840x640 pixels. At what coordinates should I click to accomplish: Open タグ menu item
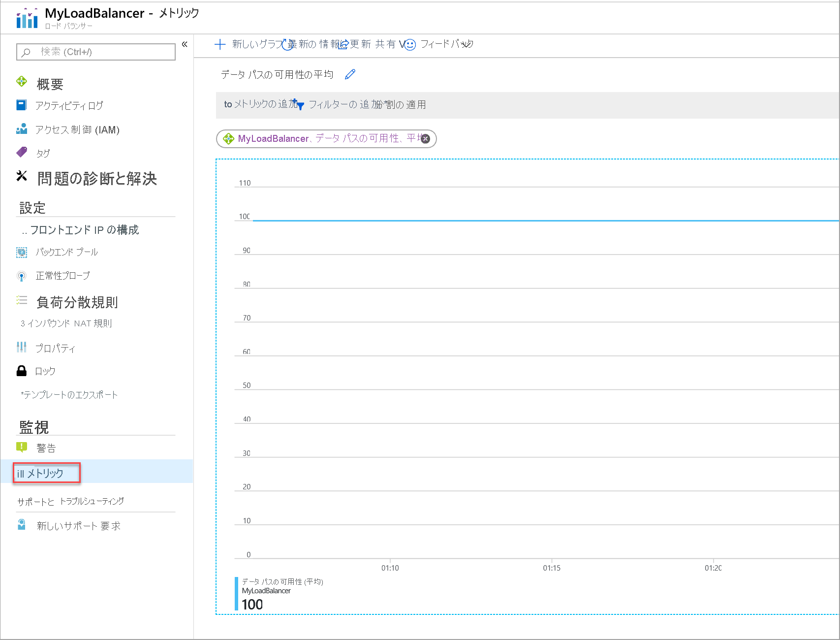(x=43, y=153)
